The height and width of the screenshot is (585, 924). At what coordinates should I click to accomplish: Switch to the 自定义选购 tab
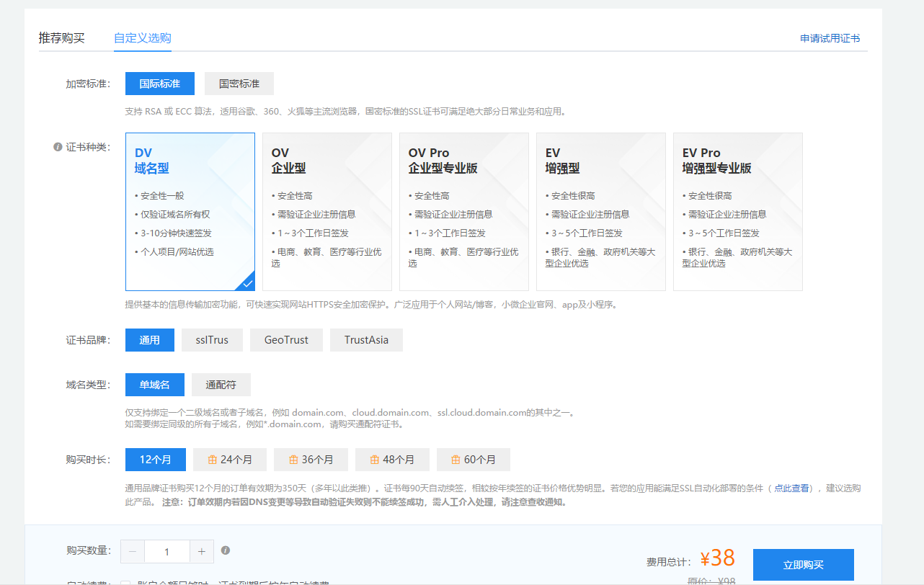(x=142, y=38)
